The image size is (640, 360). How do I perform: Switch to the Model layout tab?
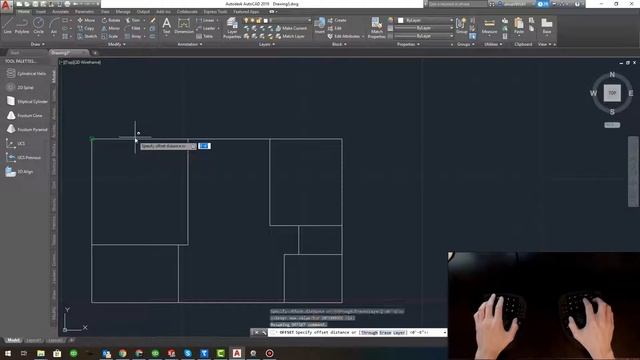tap(13, 340)
